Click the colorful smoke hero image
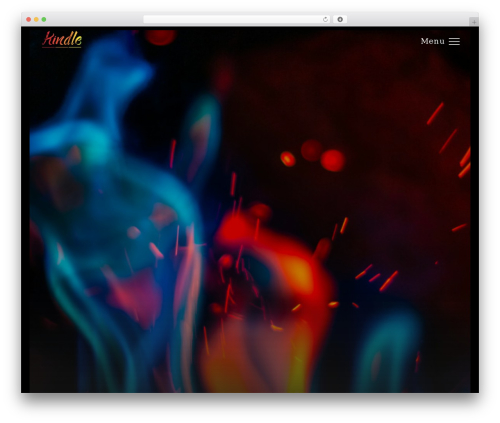500x423 pixels. [x=250, y=211]
